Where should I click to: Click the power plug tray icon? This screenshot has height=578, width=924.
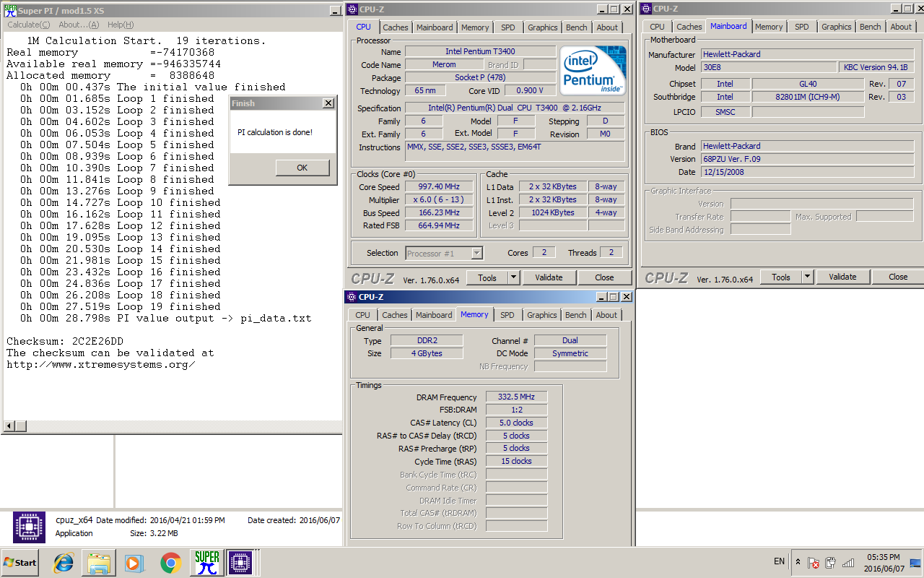pos(831,563)
